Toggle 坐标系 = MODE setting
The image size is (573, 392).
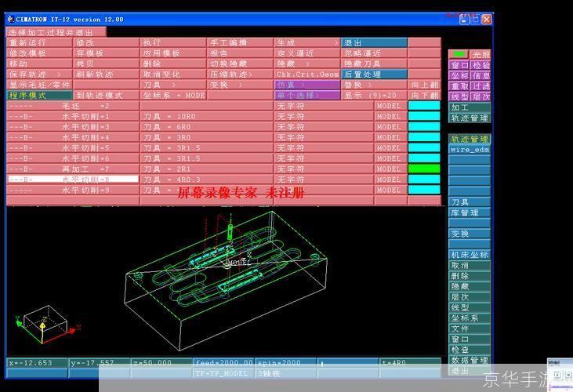pos(173,96)
